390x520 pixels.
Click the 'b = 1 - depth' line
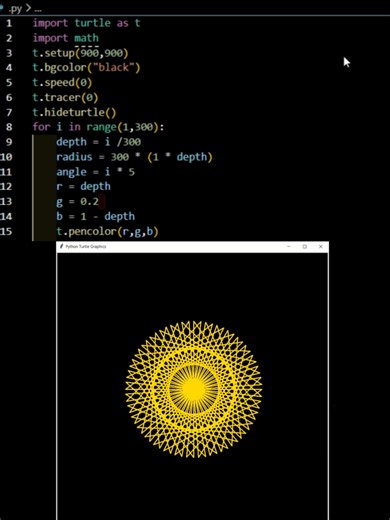click(x=96, y=216)
